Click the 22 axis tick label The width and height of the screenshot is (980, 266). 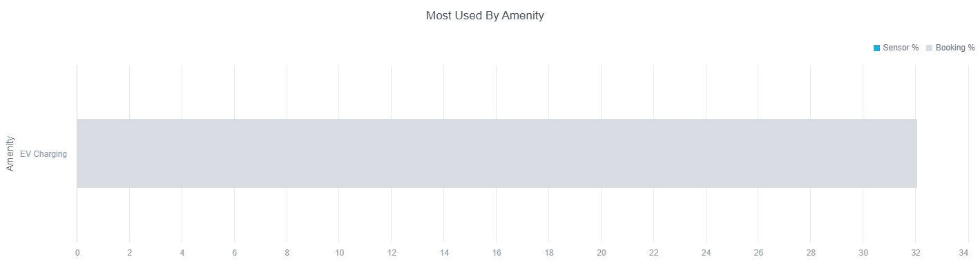pos(653,253)
